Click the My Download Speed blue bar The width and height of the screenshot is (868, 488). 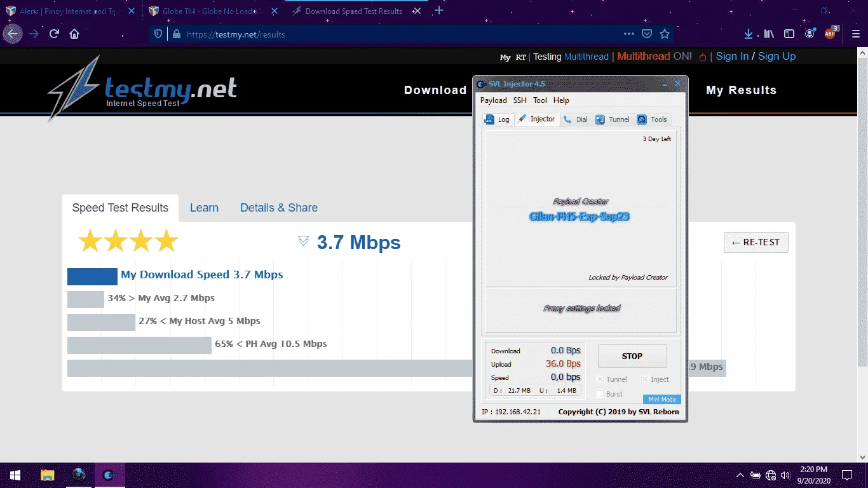point(92,276)
